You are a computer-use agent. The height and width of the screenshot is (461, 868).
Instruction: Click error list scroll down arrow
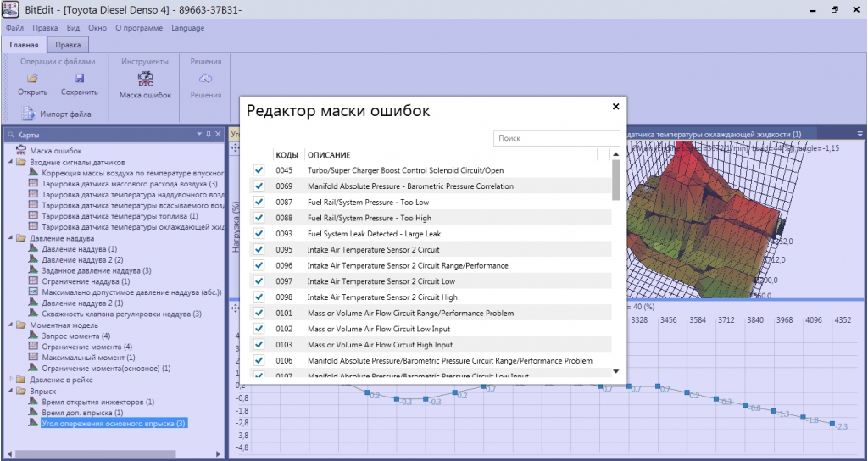(x=615, y=371)
